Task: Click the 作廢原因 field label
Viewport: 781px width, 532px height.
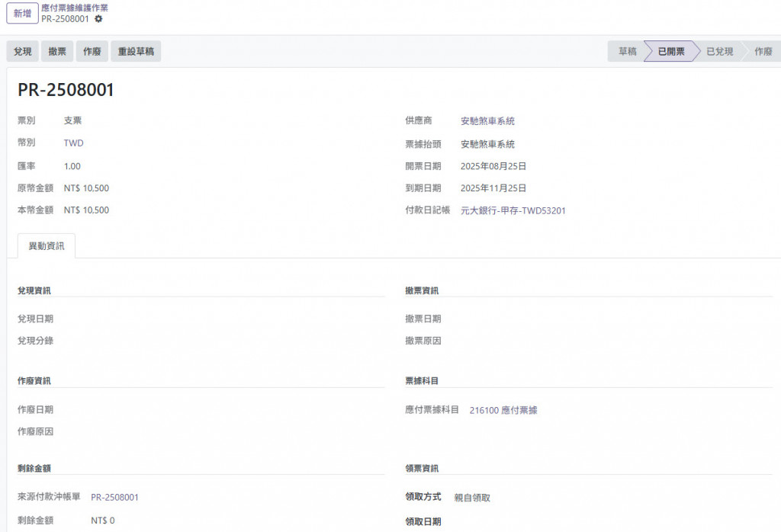Action: 35,431
